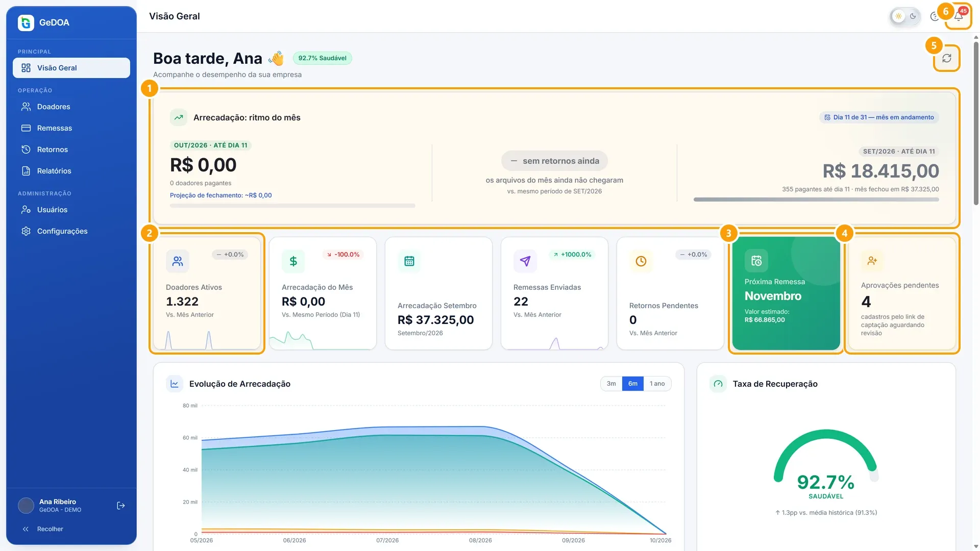
Task: Open the Remessas page
Action: [71, 128]
